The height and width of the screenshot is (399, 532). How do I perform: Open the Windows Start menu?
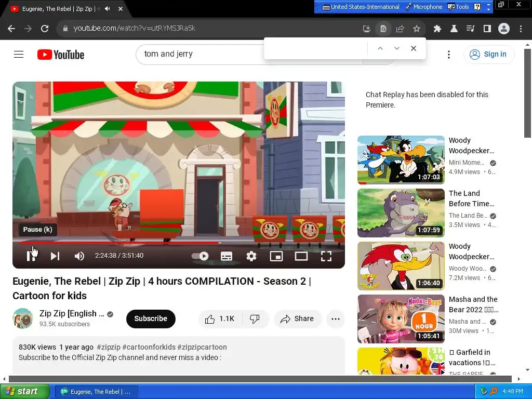click(25, 392)
